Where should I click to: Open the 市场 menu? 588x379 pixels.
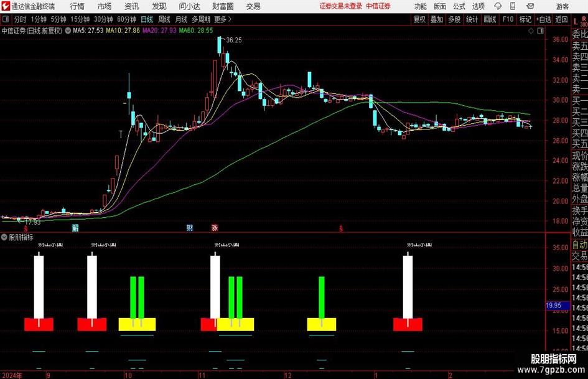coord(105,6)
